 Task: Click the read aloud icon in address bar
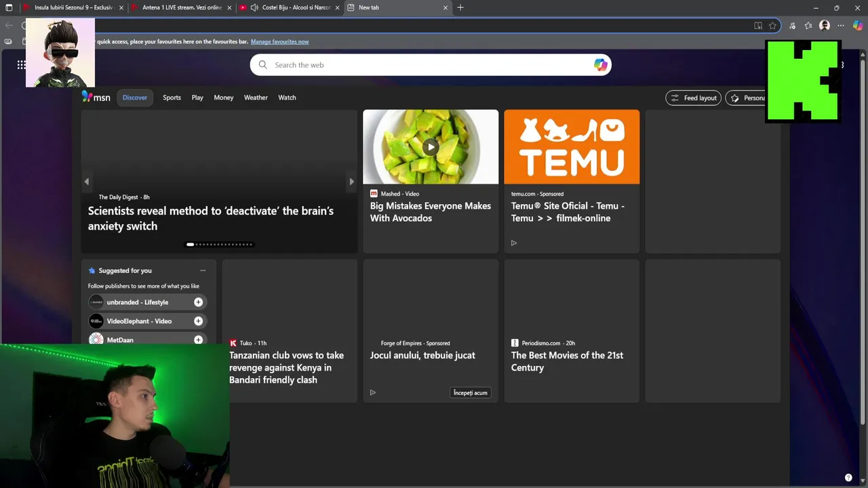(758, 26)
